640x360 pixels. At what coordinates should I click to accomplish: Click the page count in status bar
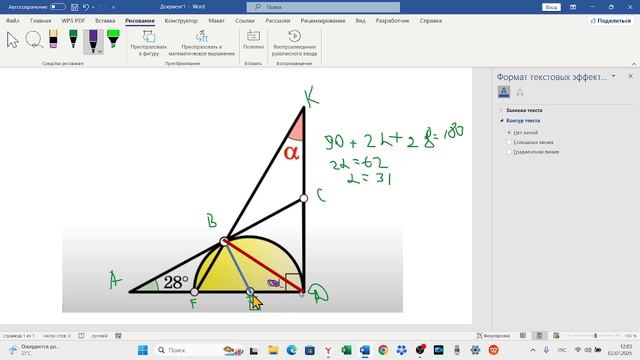point(19,336)
